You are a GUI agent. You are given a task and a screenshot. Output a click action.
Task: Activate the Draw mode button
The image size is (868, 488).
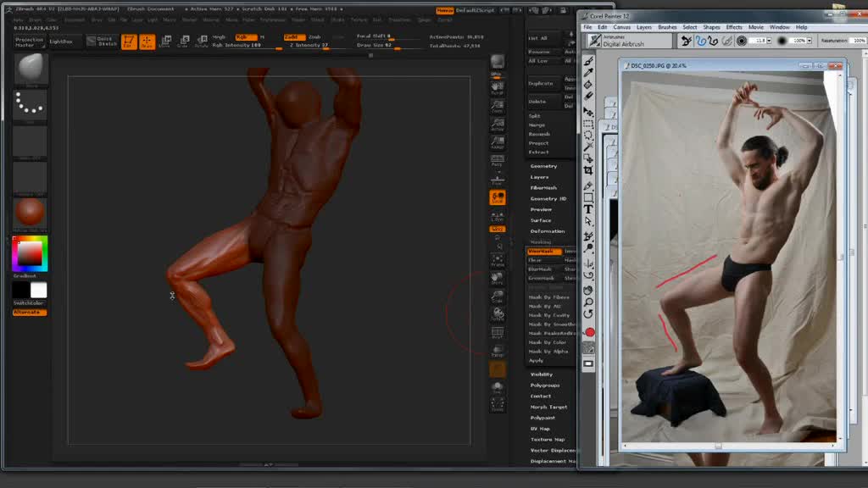(x=147, y=42)
